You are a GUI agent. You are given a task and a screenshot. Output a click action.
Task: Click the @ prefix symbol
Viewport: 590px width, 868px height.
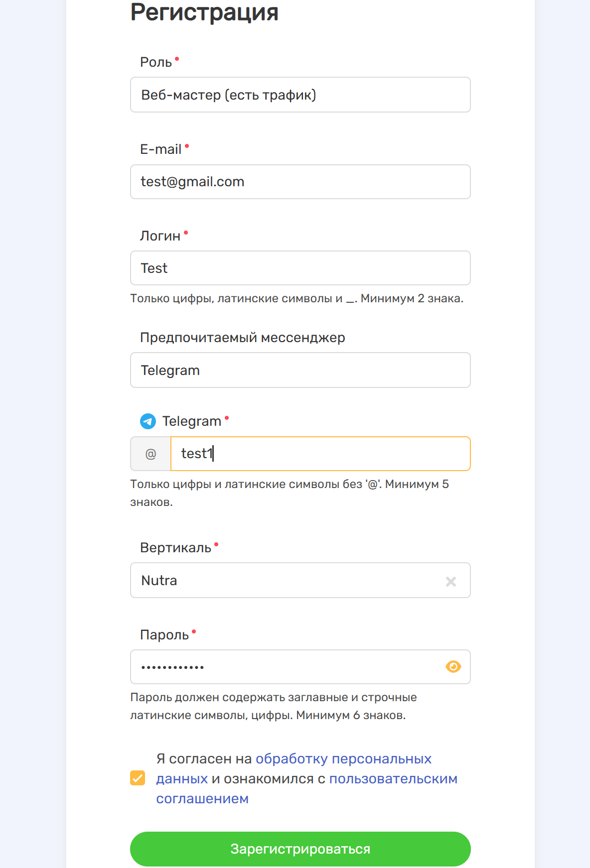(150, 454)
